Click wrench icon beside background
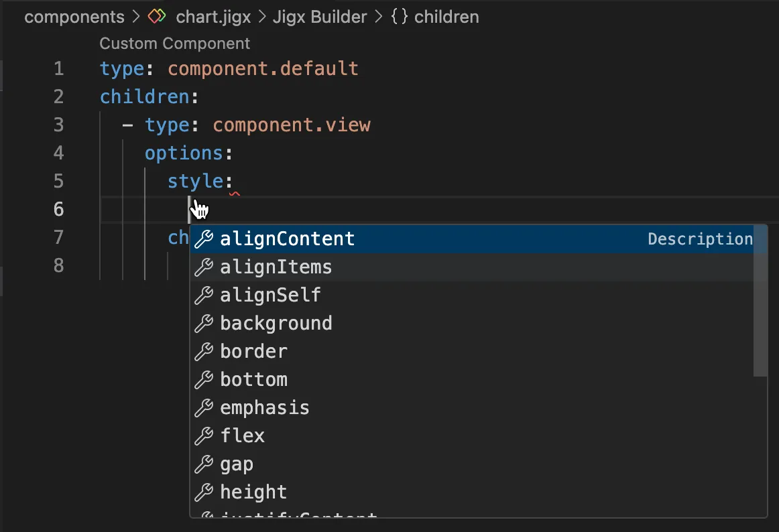779x532 pixels. [x=204, y=324]
